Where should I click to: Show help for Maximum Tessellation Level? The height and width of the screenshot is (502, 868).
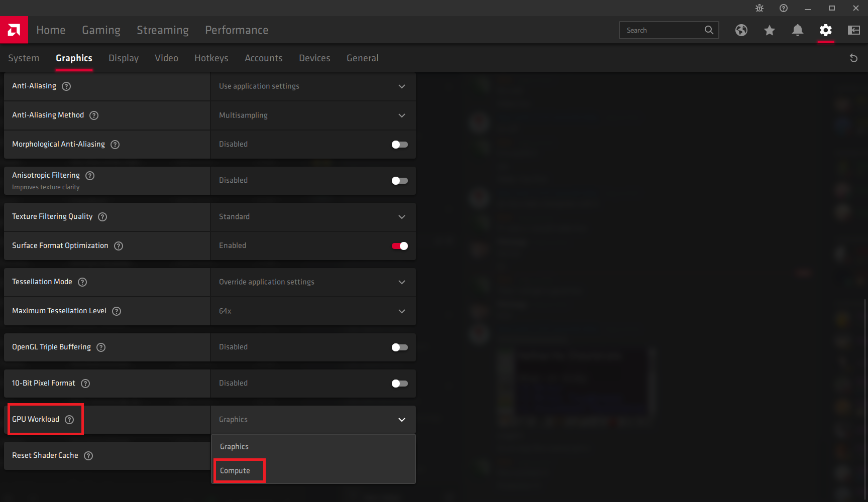(117, 311)
